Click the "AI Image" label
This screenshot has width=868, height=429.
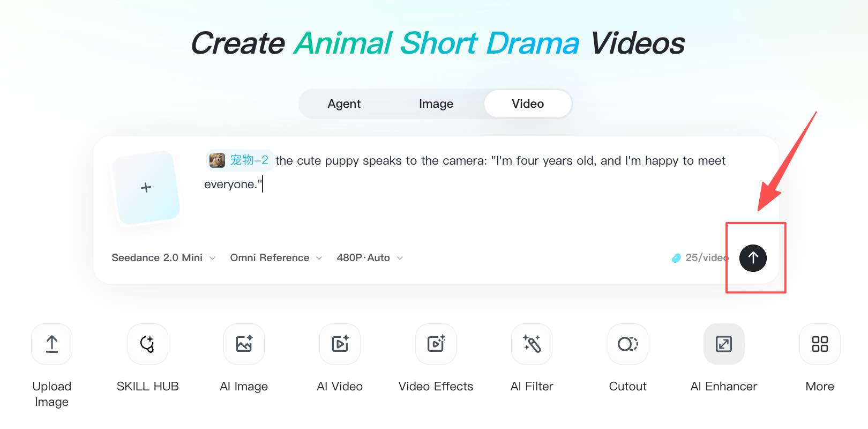244,387
